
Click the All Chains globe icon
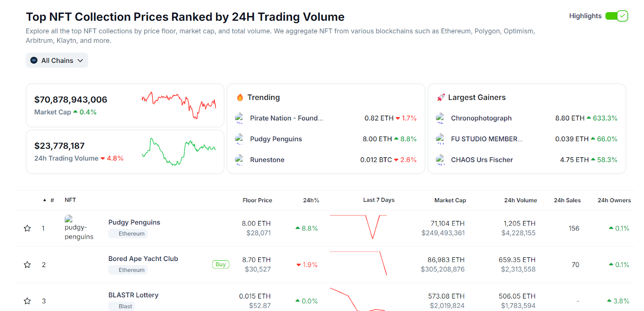[34, 60]
